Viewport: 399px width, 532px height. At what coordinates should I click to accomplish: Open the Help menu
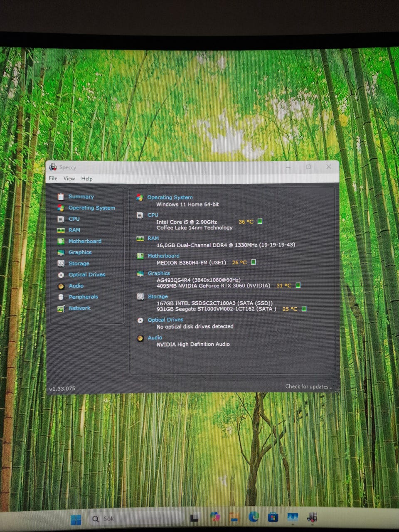click(87, 178)
